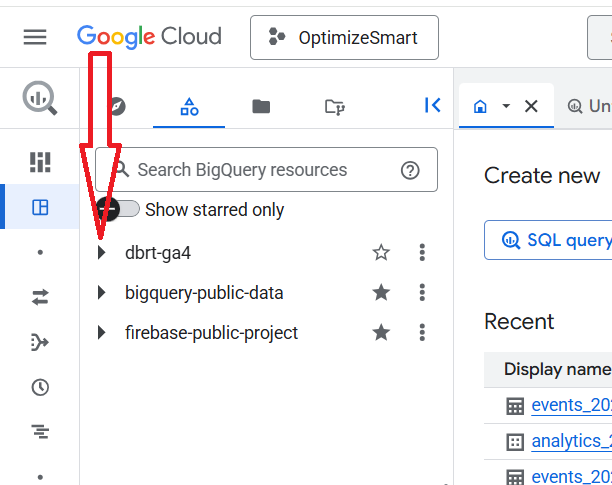Viewport: 612px width, 485px height.
Task: Star the dbrt-ga4 project
Action: click(x=381, y=253)
